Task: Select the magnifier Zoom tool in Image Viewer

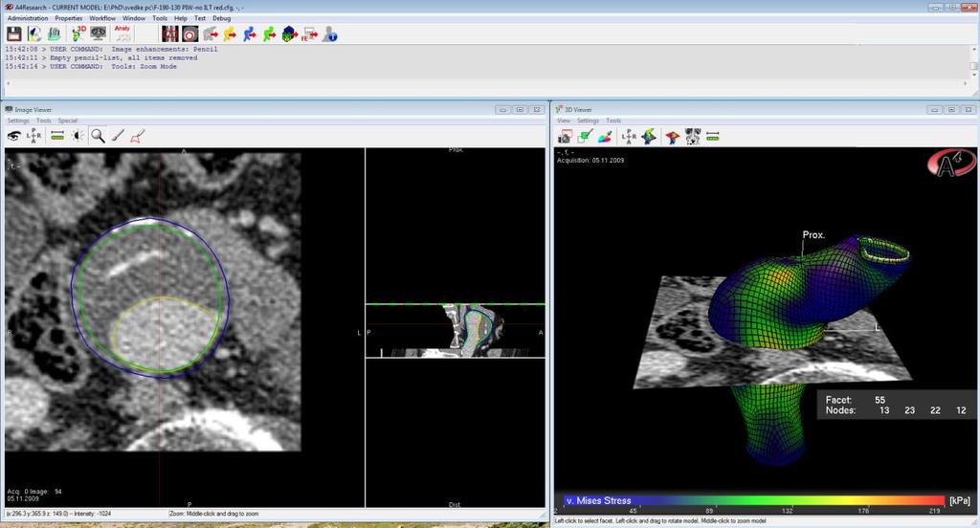Action: 99,136
